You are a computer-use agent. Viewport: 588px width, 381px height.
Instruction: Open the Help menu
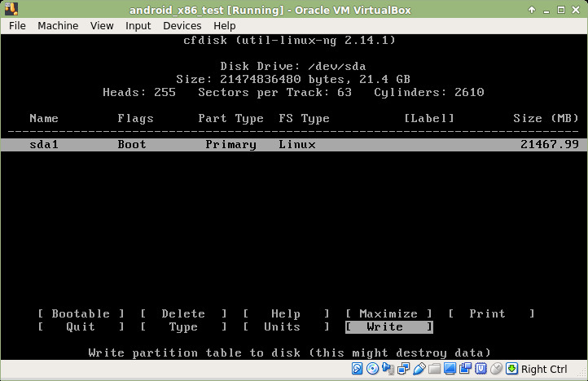pyautogui.click(x=224, y=25)
